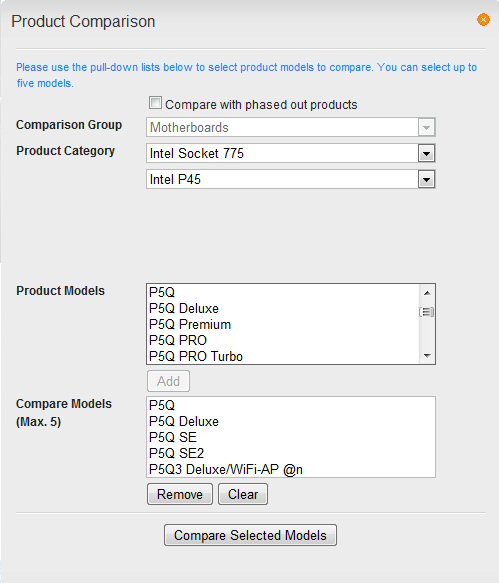Open the Intel Socket 775 dropdown
Screen dimensions: 499x583
pyautogui.click(x=290, y=153)
